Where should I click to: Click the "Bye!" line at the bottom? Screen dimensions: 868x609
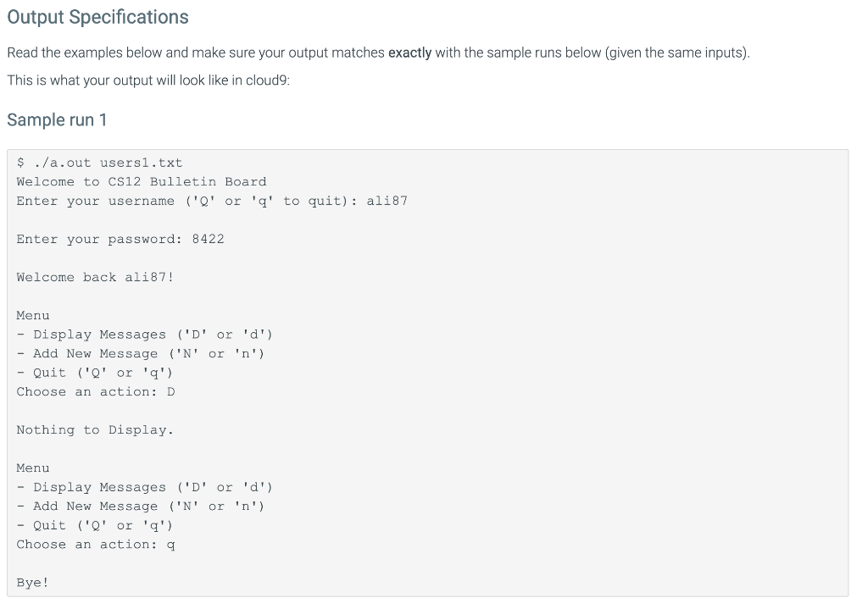click(x=33, y=583)
